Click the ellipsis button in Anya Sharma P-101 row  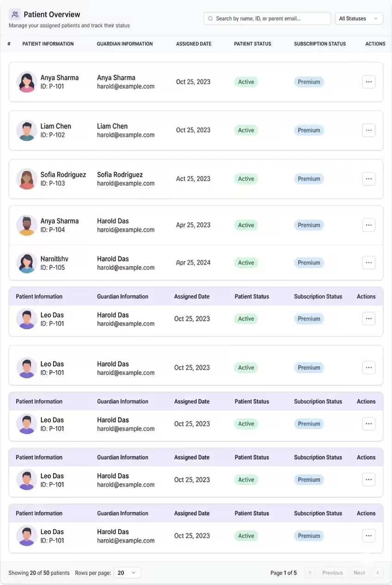click(x=368, y=82)
